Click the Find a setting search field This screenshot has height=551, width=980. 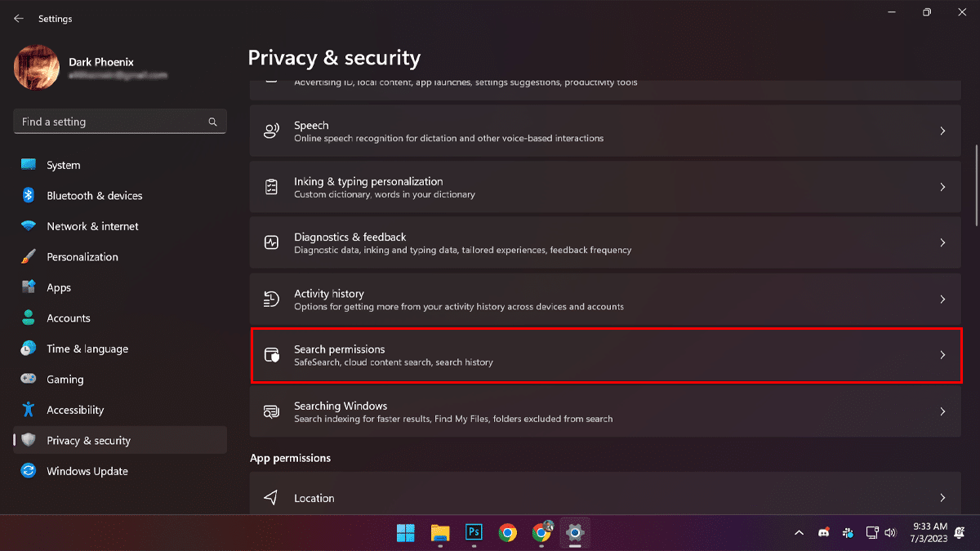110,122
